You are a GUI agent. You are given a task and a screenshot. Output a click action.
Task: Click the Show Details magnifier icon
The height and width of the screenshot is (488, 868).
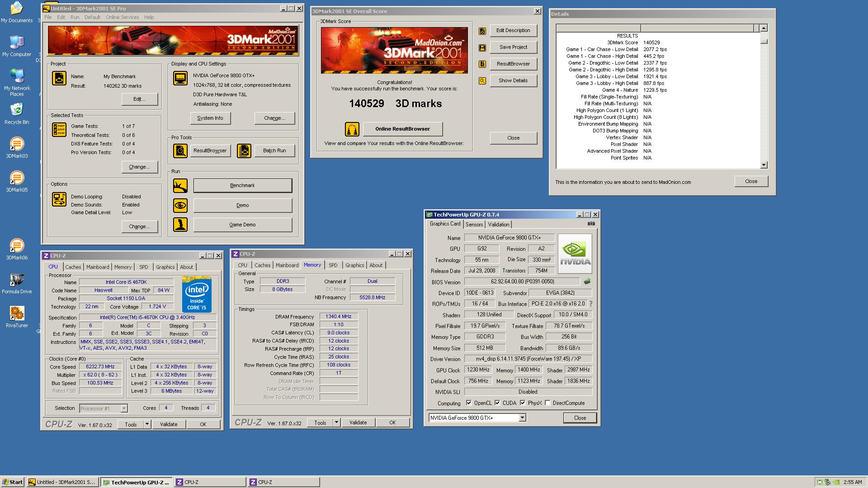point(482,81)
